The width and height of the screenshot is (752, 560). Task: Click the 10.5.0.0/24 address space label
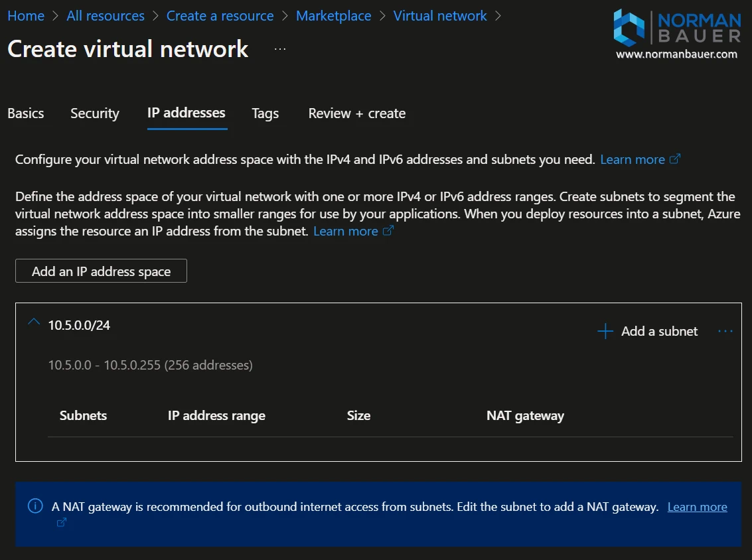pyautogui.click(x=79, y=325)
